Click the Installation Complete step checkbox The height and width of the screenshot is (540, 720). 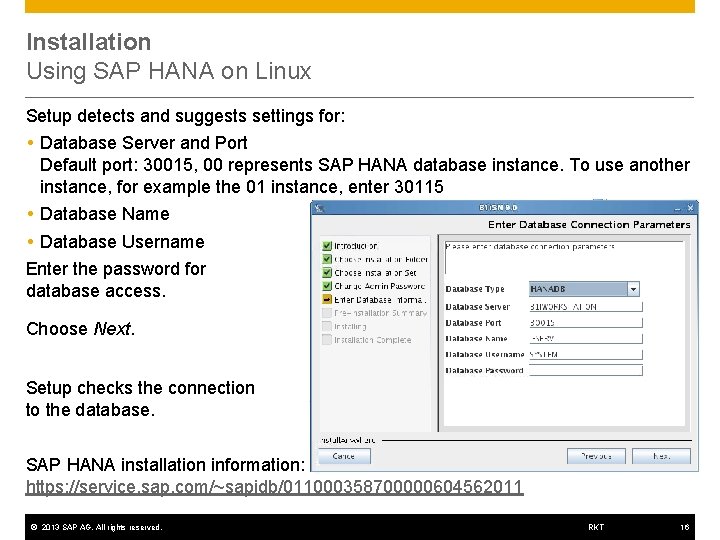[326, 339]
